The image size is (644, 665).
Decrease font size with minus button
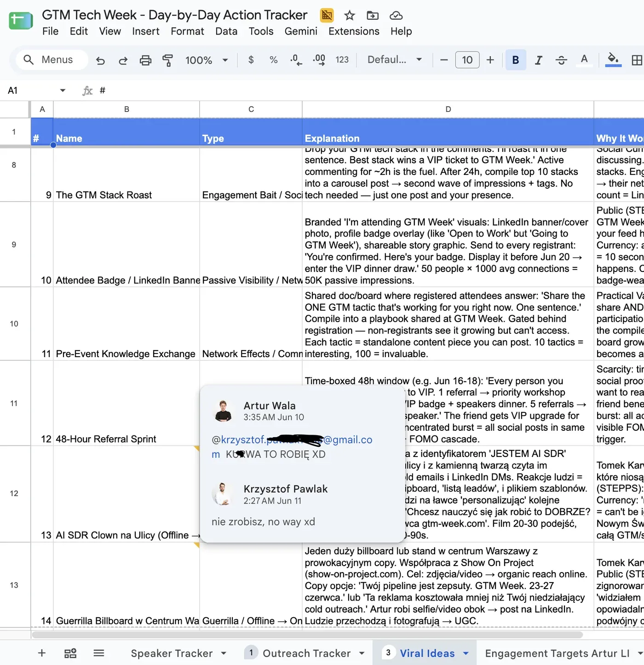444,60
